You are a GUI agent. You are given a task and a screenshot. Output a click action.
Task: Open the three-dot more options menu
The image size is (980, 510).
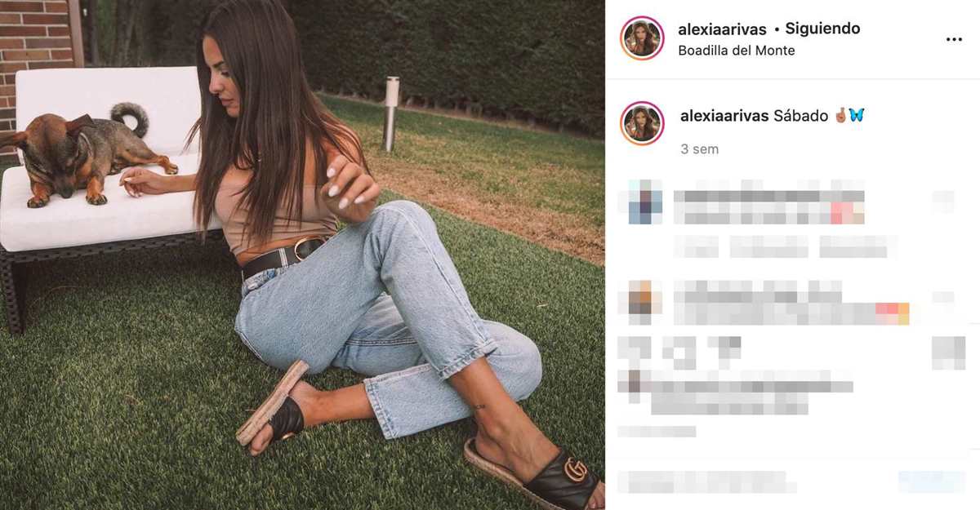click(954, 39)
